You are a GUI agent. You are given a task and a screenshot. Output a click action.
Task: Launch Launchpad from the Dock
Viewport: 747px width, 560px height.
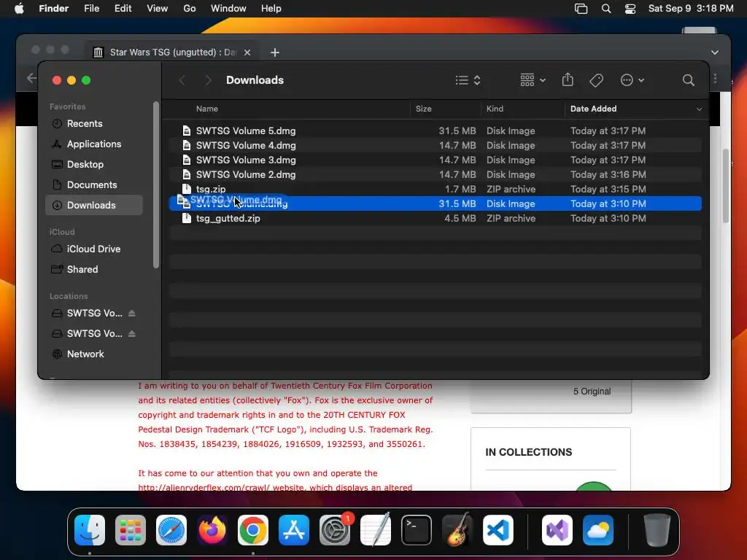pyautogui.click(x=131, y=529)
